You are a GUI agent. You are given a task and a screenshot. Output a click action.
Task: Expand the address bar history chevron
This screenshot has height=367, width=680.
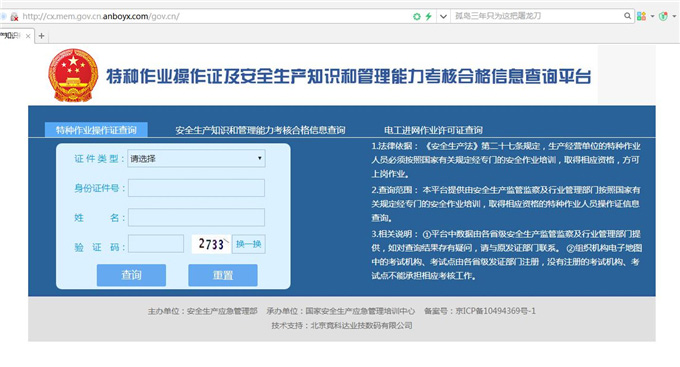click(x=443, y=16)
